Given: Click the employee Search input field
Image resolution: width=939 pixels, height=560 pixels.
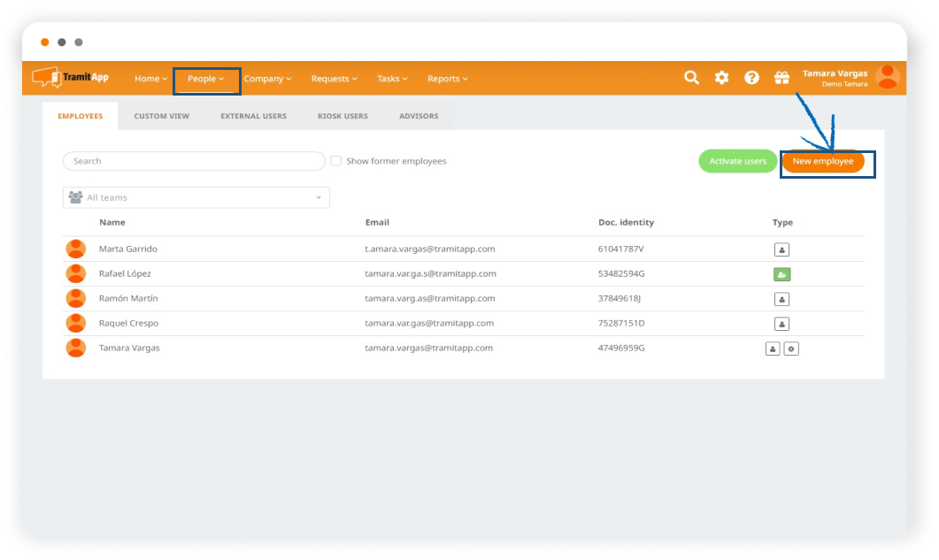Looking at the screenshot, I should (194, 161).
